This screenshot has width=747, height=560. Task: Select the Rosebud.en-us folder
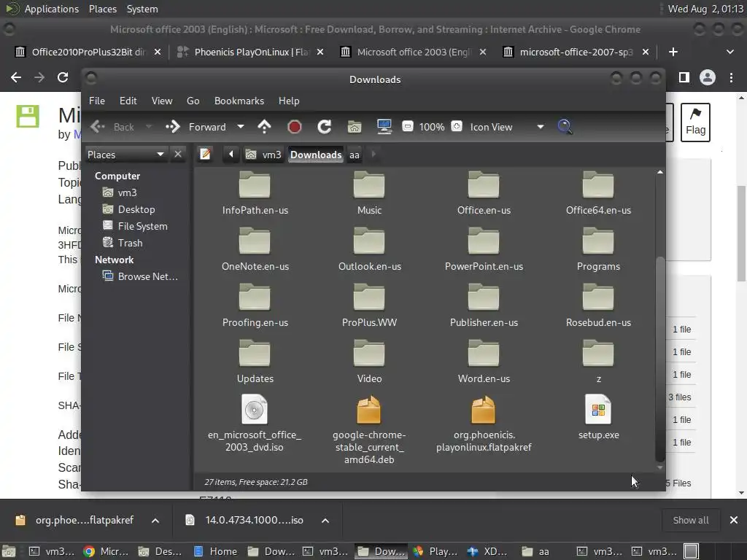[x=598, y=306]
